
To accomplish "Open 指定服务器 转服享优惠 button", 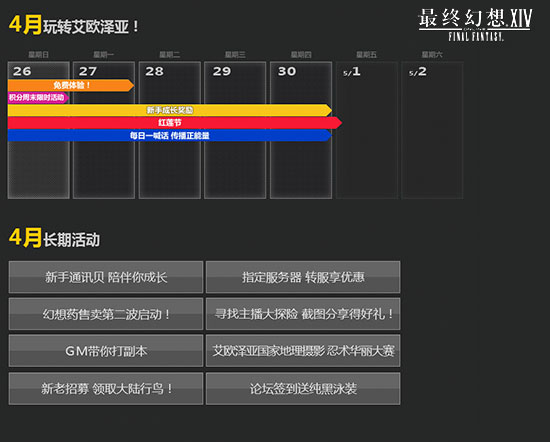I will 303,277.
